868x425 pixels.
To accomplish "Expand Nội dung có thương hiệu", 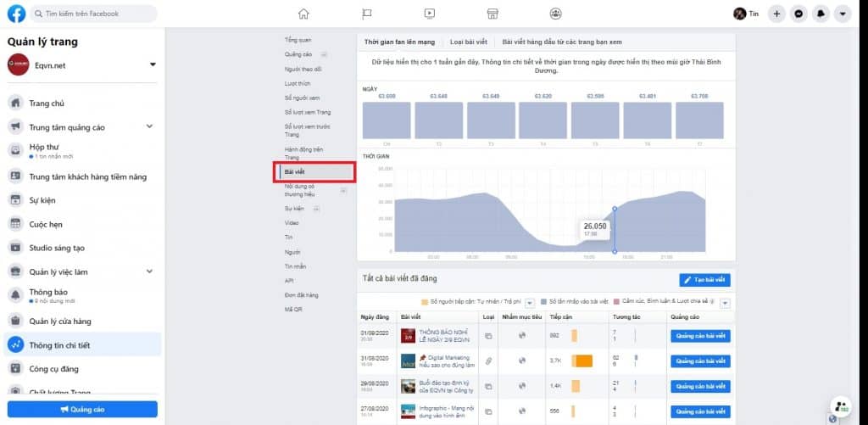I will 343,191.
